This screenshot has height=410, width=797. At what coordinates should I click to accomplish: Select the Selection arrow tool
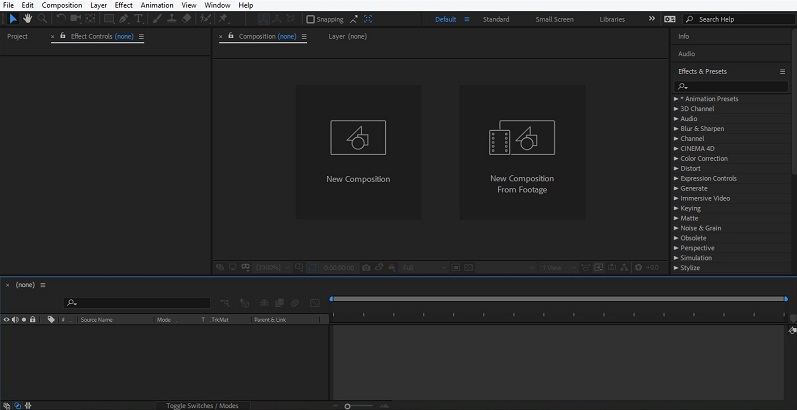[12, 19]
